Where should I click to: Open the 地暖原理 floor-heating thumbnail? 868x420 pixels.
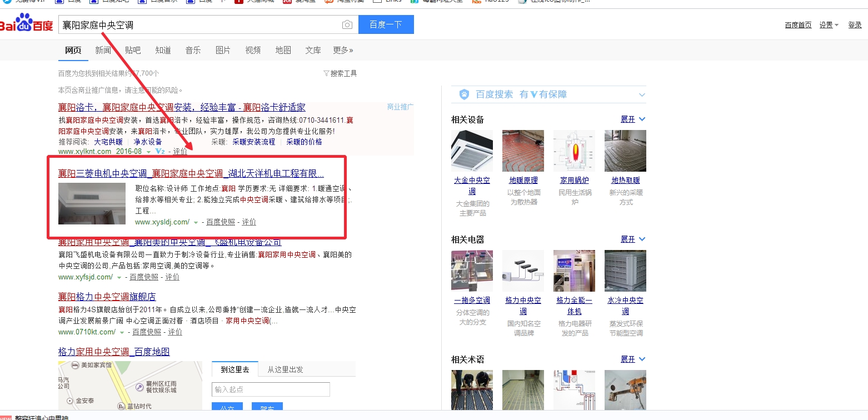pos(523,151)
